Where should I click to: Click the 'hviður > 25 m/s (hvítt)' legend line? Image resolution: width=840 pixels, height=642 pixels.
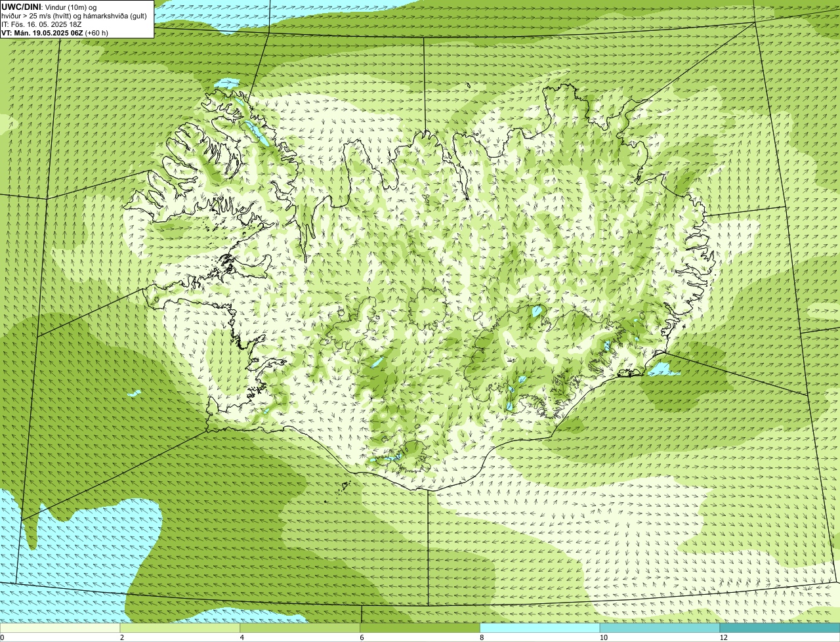74,16
